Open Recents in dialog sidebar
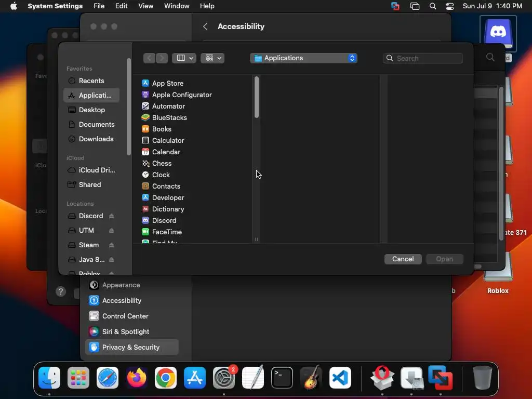Image resolution: width=532 pixels, height=399 pixels. point(91,81)
